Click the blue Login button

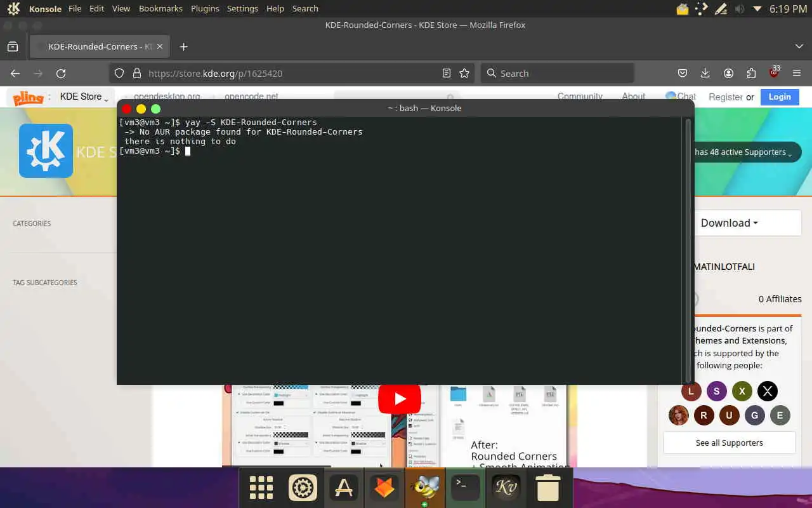780,97
